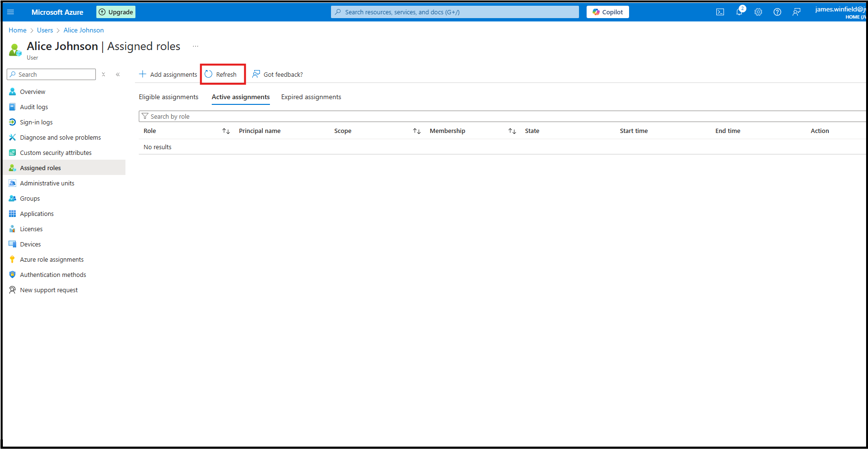Viewport: 868px width, 449px height.
Task: Click the Start time column header
Action: click(634, 131)
